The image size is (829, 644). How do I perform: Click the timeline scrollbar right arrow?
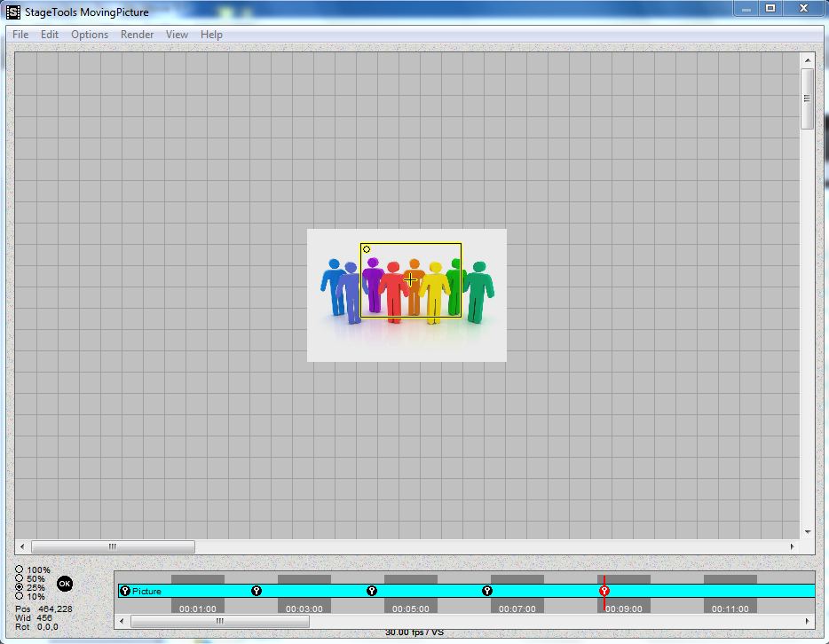pos(808,621)
